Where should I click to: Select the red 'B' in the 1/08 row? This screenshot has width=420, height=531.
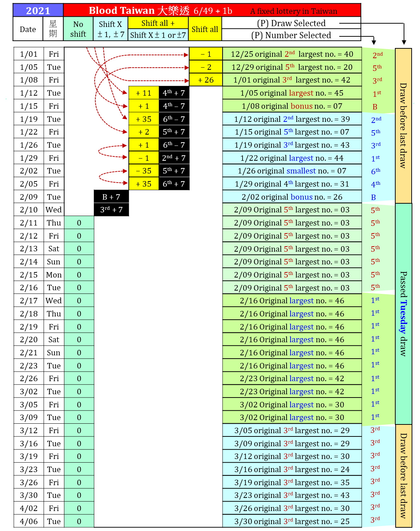(x=375, y=107)
